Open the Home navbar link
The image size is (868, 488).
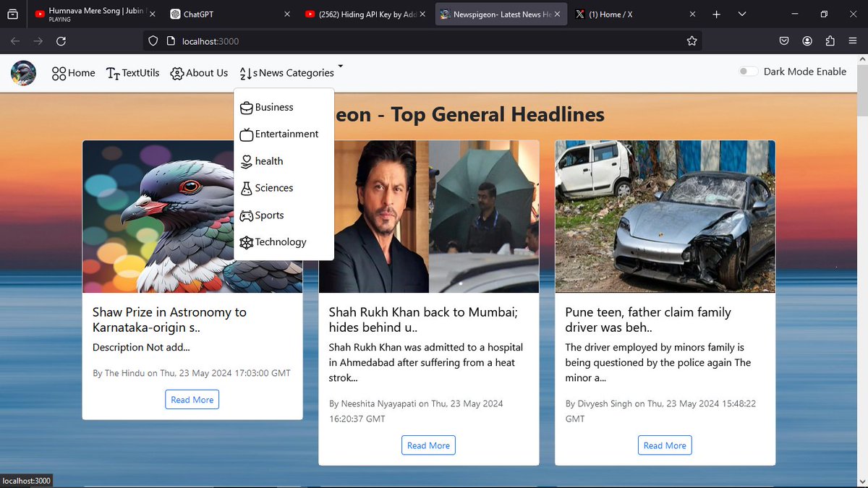coord(73,73)
